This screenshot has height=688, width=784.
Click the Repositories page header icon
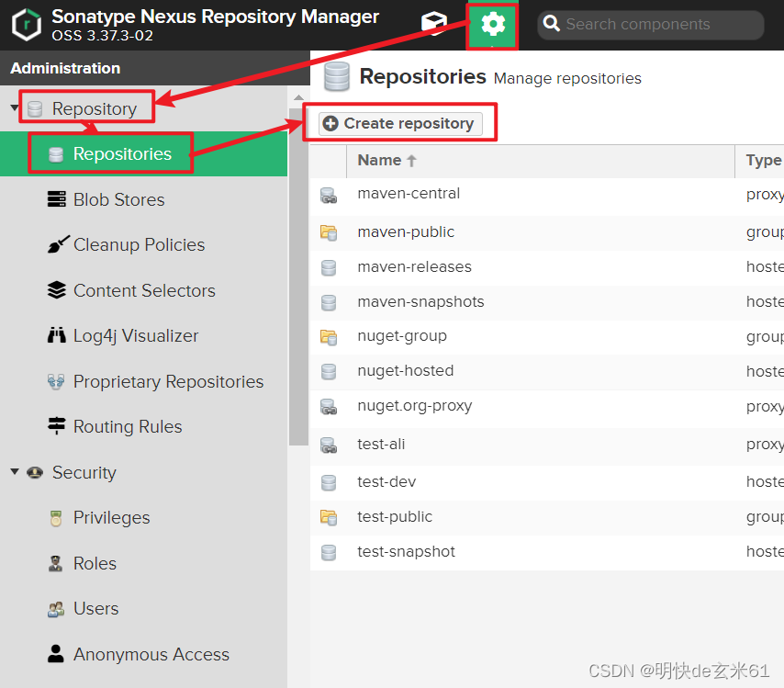(337, 76)
